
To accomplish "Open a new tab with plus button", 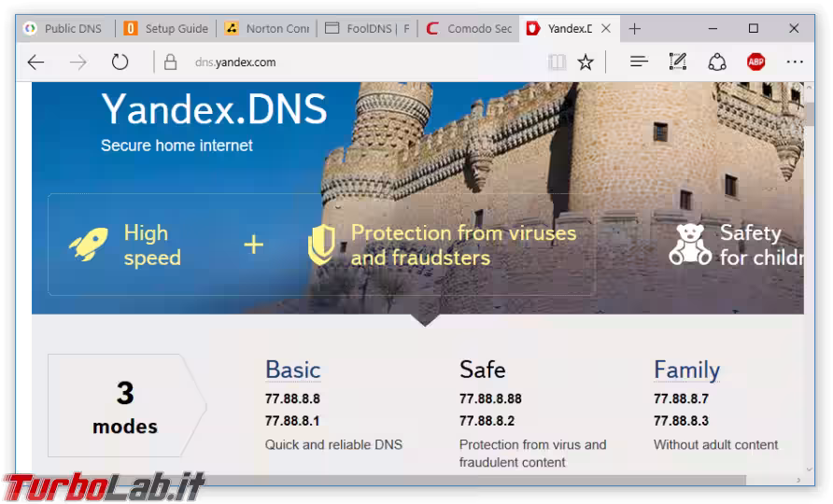I will (634, 28).
